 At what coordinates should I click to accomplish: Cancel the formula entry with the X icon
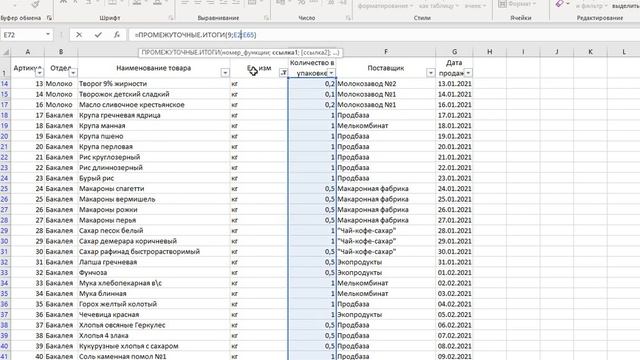[79, 35]
